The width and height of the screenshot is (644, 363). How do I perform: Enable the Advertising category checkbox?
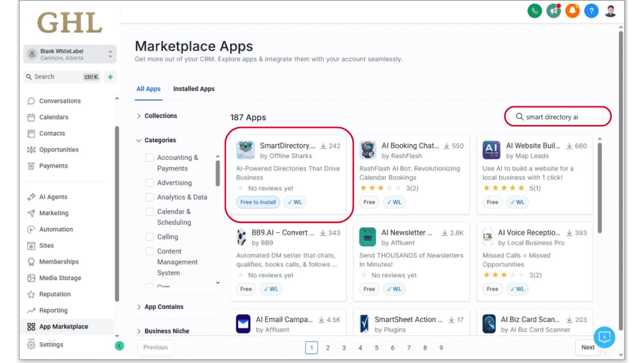tap(150, 183)
